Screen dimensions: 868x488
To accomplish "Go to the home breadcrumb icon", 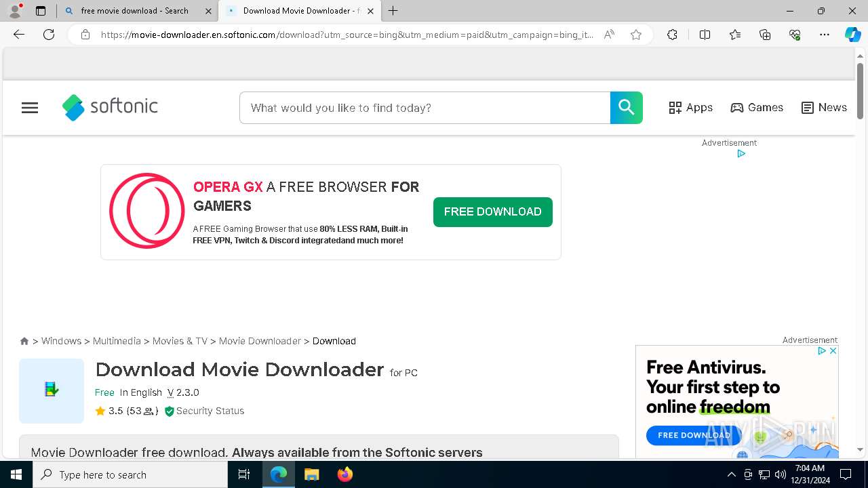I will click(24, 341).
